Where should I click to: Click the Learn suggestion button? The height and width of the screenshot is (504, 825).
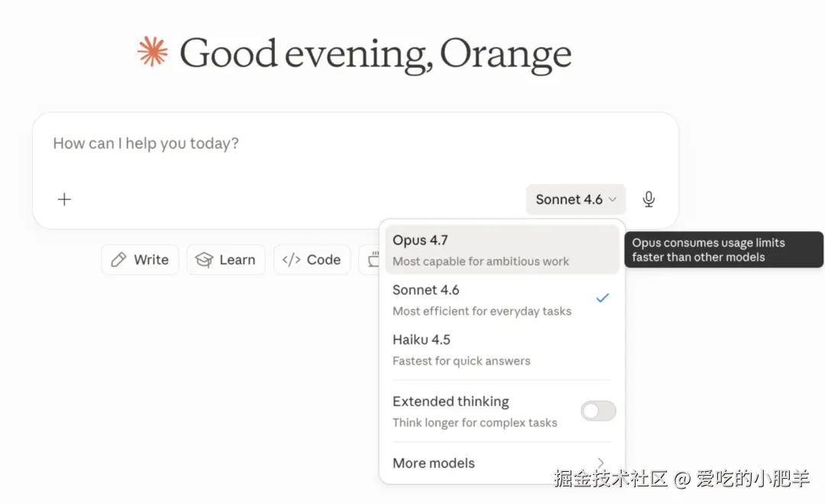point(225,260)
